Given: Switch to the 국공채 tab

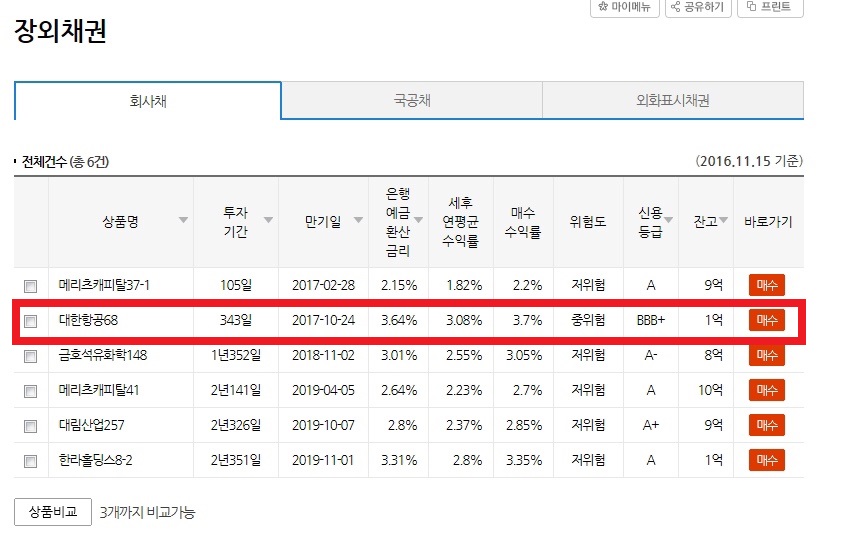Looking at the screenshot, I should tap(412, 100).
